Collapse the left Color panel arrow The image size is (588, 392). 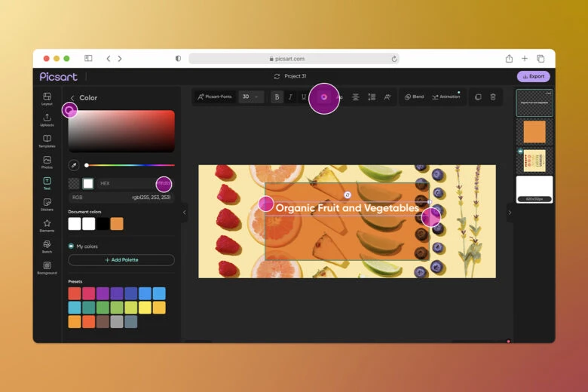point(184,213)
